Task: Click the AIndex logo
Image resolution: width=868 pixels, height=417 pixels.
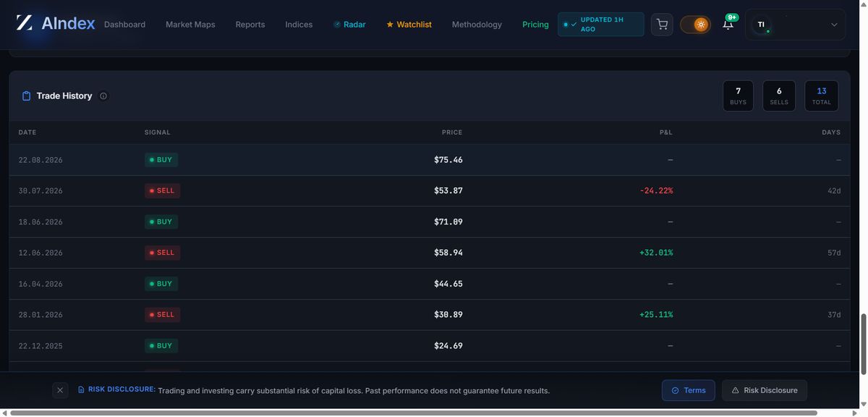Action: click(x=56, y=24)
